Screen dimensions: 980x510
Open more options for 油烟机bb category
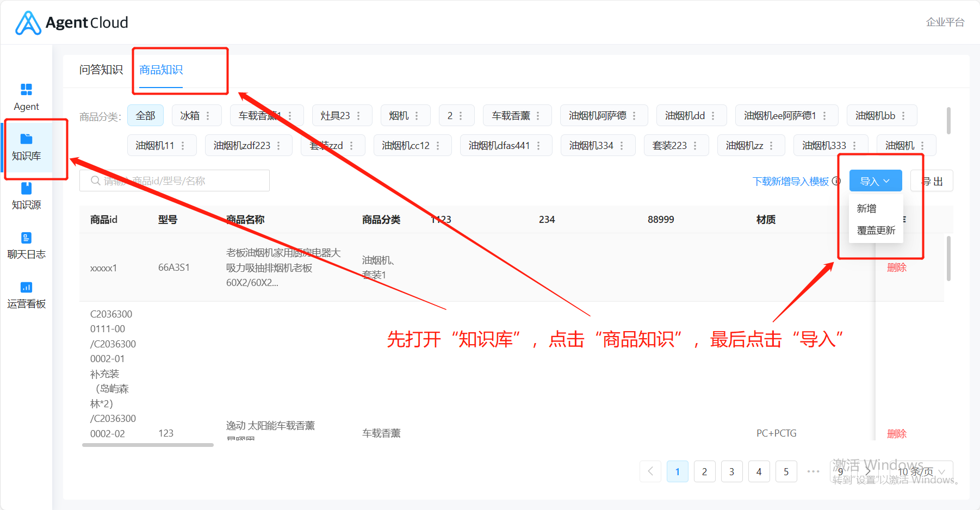[x=903, y=116]
